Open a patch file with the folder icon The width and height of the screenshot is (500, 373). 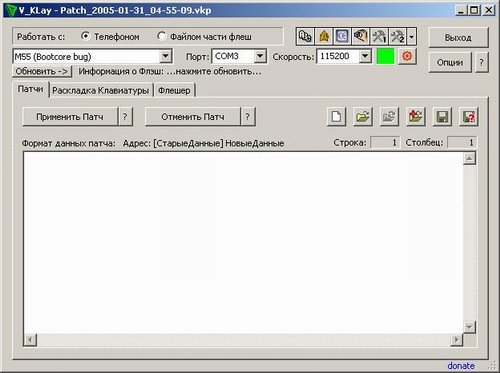(363, 117)
